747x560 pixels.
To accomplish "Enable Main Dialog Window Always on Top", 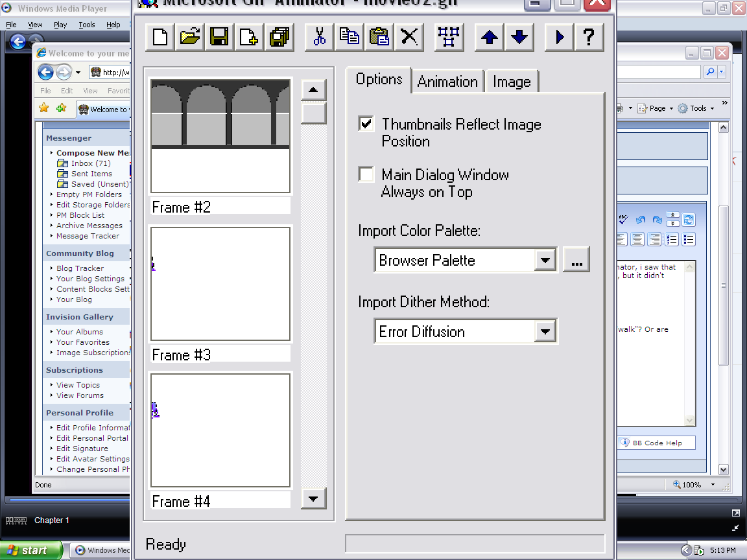I will click(366, 174).
